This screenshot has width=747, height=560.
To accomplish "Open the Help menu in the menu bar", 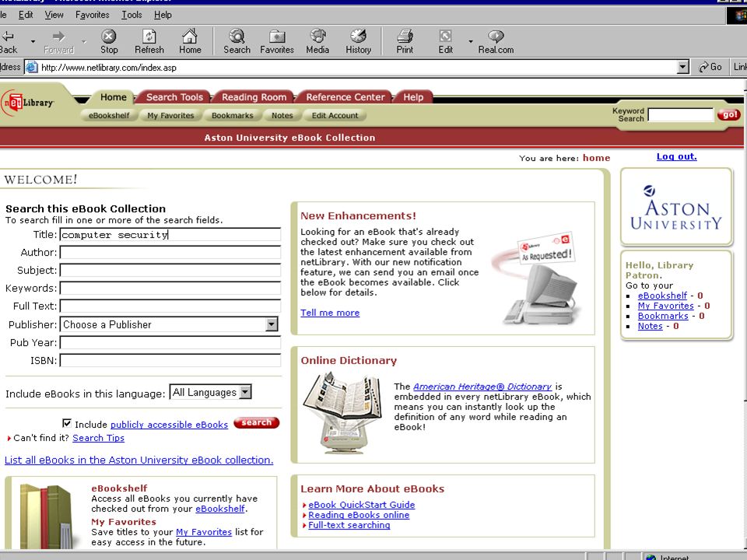I will [x=163, y=15].
